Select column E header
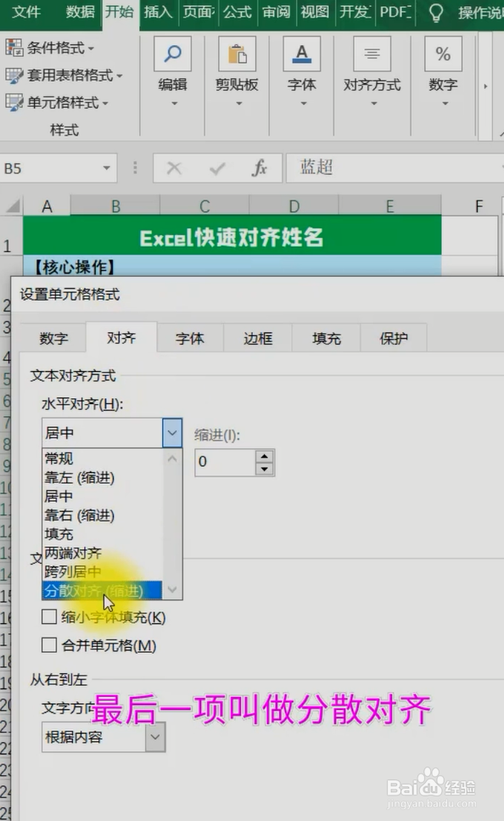The height and width of the screenshot is (821, 504). point(390,206)
